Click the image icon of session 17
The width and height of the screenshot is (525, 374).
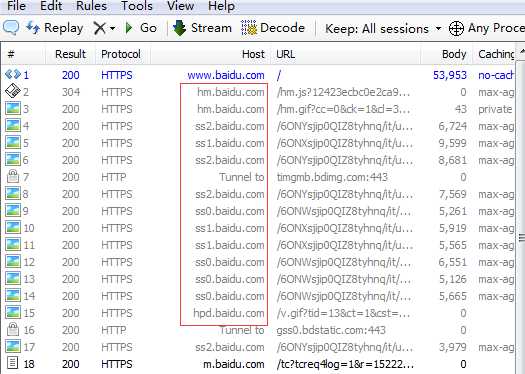click(x=13, y=347)
